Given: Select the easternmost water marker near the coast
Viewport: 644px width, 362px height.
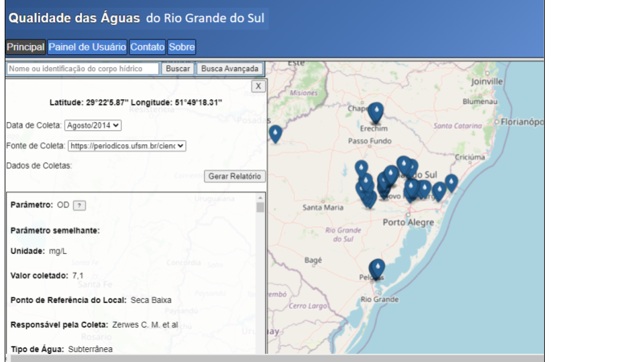Looking at the screenshot, I should tap(451, 183).
